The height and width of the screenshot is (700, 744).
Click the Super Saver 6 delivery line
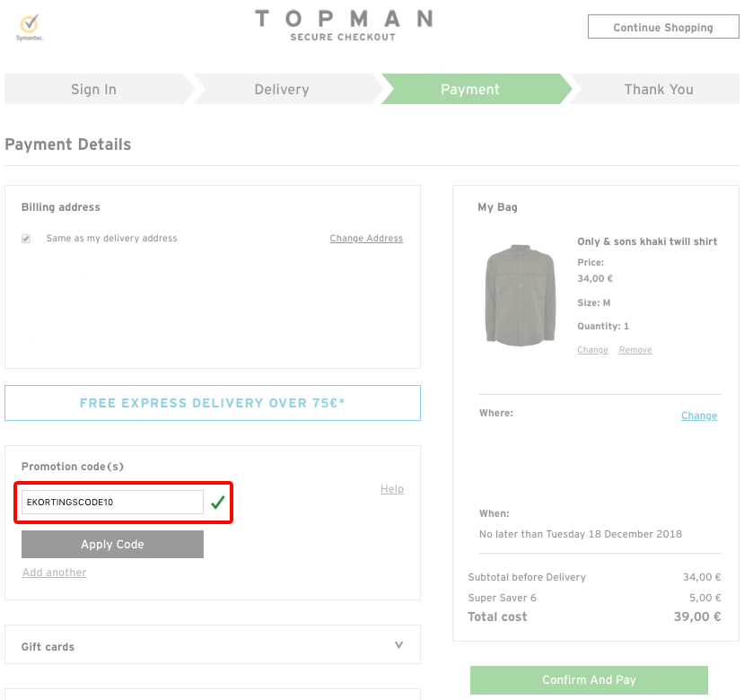tap(594, 598)
